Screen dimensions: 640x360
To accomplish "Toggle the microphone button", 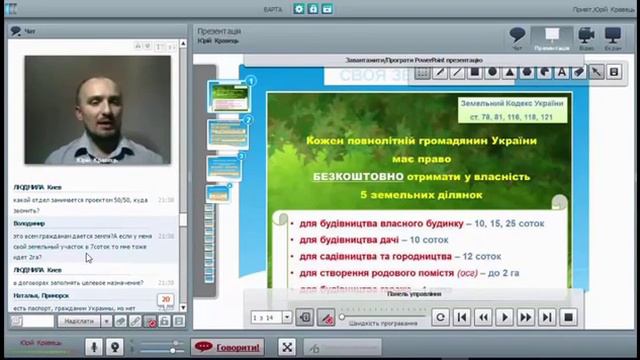I will (x=94, y=347).
